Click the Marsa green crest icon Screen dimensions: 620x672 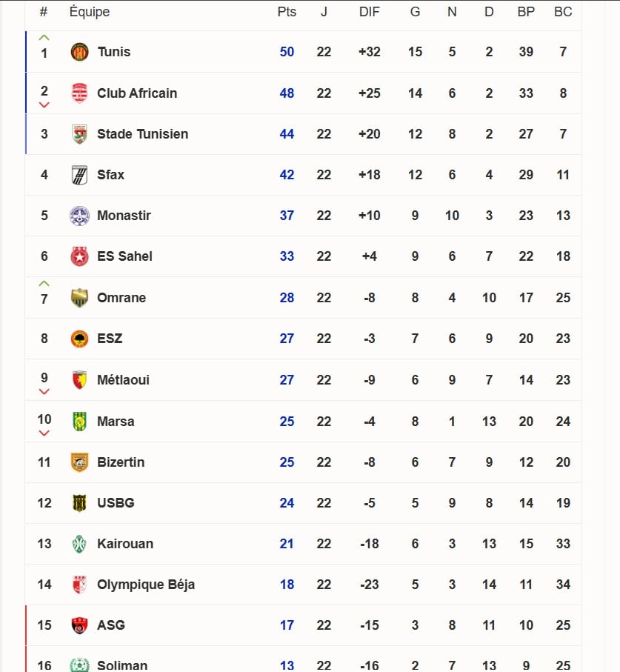pos(79,422)
